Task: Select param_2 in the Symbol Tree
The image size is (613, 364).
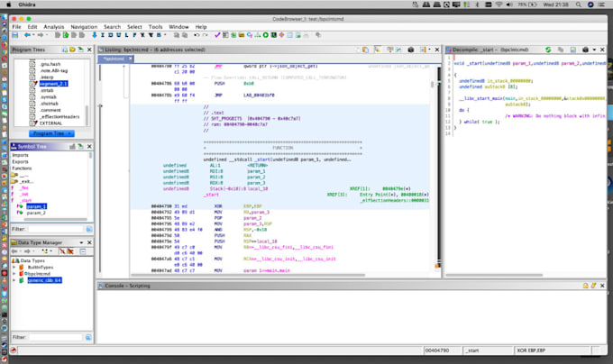Action: pos(35,213)
